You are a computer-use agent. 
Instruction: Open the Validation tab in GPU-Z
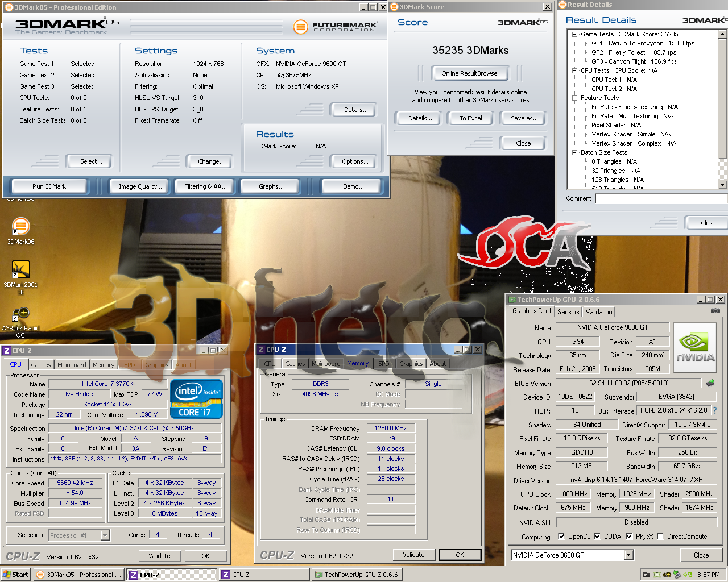[599, 312]
